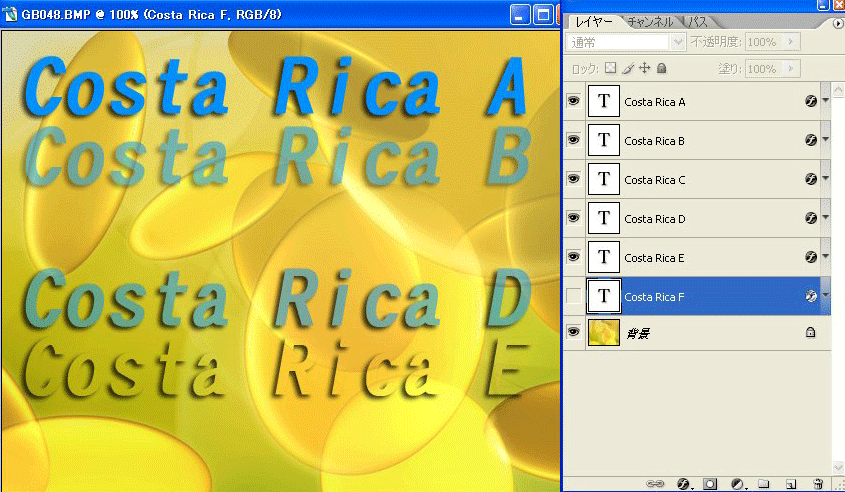The width and height of the screenshot is (845, 492).
Task: Click the layers list scroll down arrow
Action: 838,467
